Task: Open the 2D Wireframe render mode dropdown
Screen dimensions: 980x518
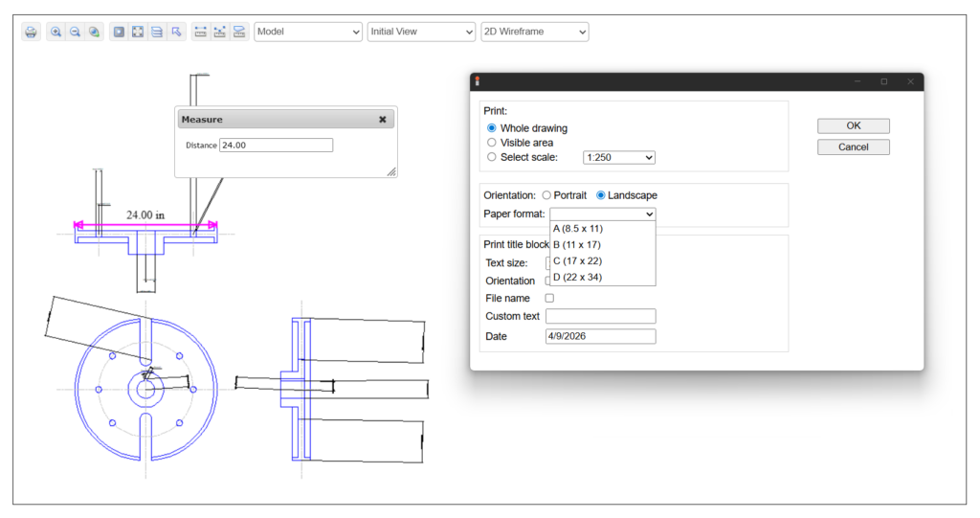Action: (535, 32)
